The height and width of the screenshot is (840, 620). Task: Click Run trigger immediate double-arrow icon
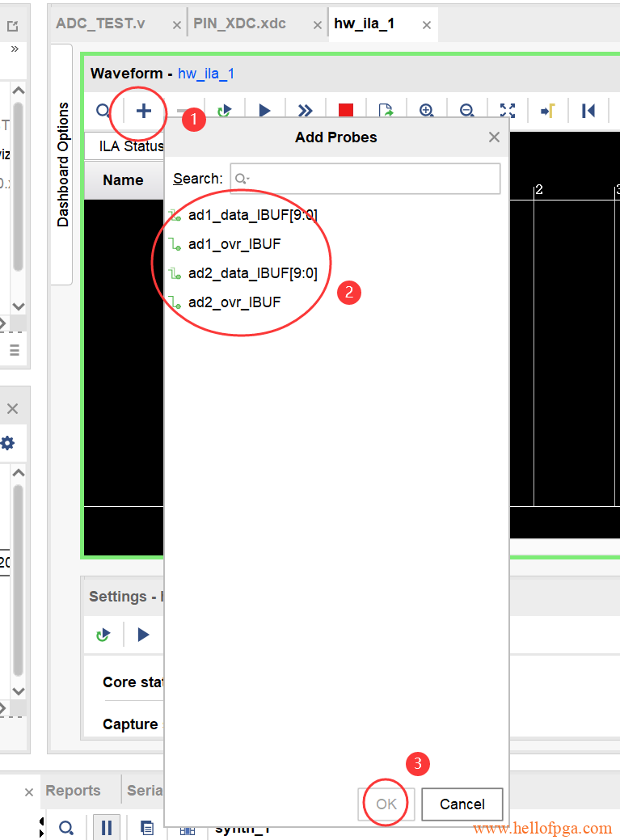pos(305,111)
